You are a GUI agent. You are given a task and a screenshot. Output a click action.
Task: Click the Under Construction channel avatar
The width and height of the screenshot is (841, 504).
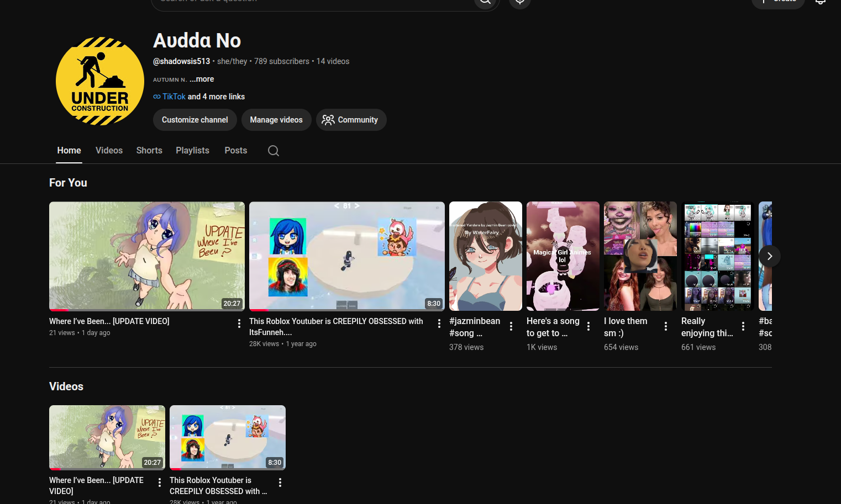[x=100, y=81]
